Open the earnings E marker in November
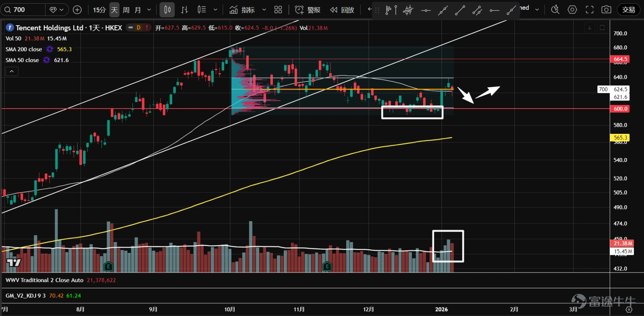Screen dimensions: 644x316 (x=327, y=266)
